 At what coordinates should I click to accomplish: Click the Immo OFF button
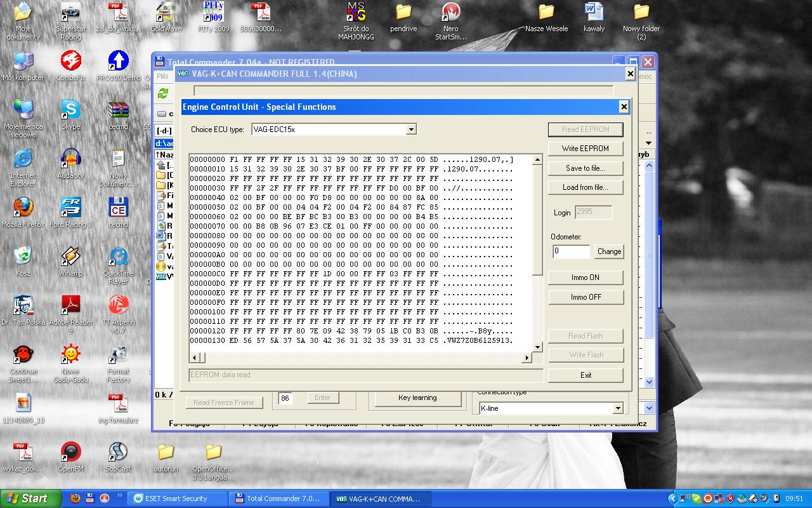[x=586, y=297]
